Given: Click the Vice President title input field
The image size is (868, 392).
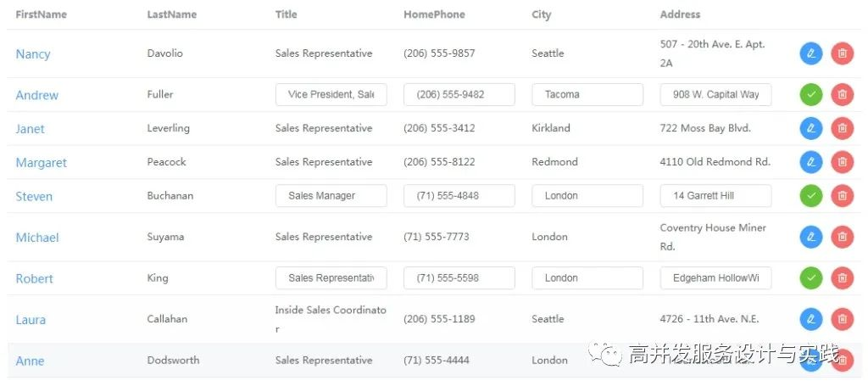Looking at the screenshot, I should [331, 94].
